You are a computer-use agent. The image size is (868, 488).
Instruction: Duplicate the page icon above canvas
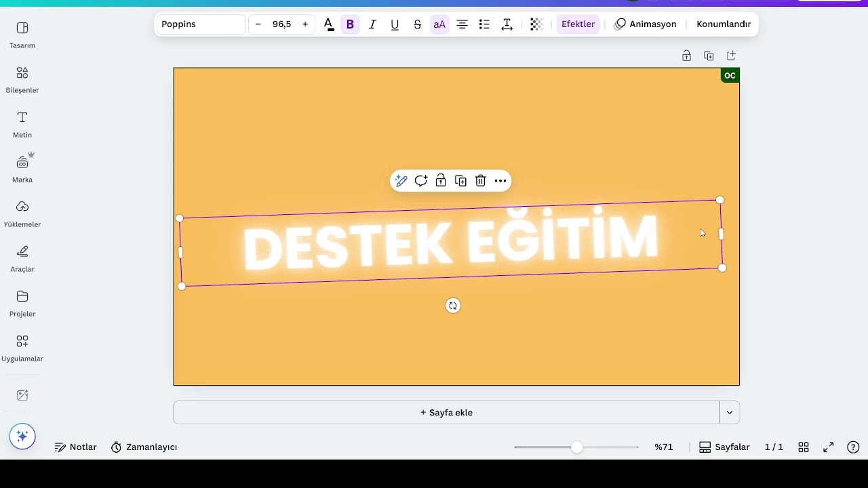[709, 56]
